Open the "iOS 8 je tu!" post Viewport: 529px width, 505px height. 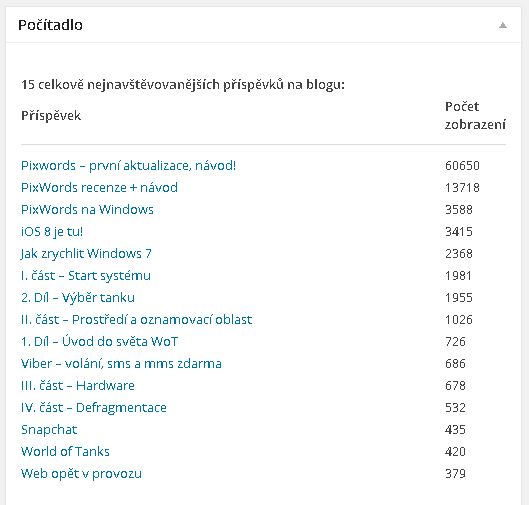[52, 232]
